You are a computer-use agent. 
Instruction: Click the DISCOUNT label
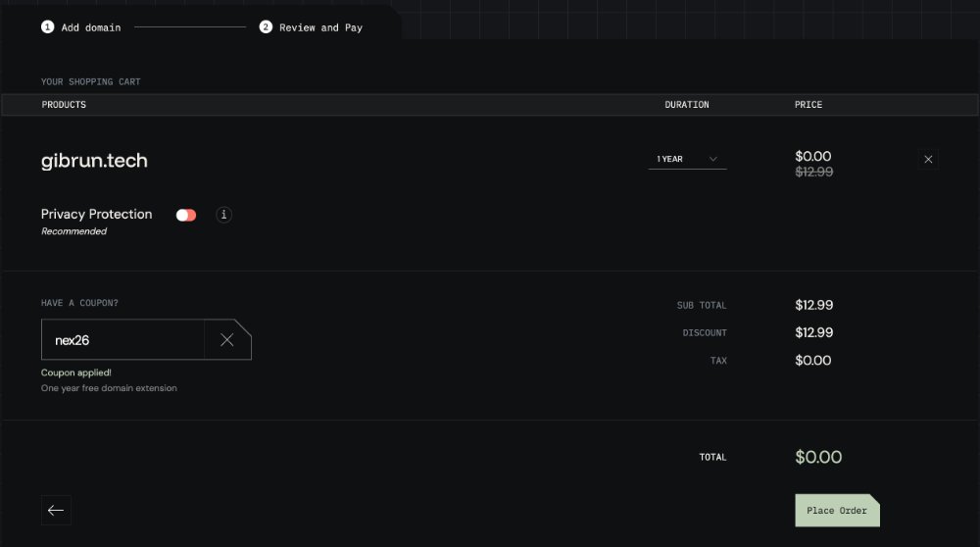pos(705,332)
